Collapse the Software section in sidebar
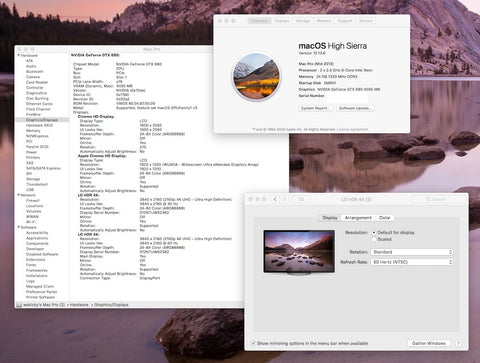 (19, 227)
